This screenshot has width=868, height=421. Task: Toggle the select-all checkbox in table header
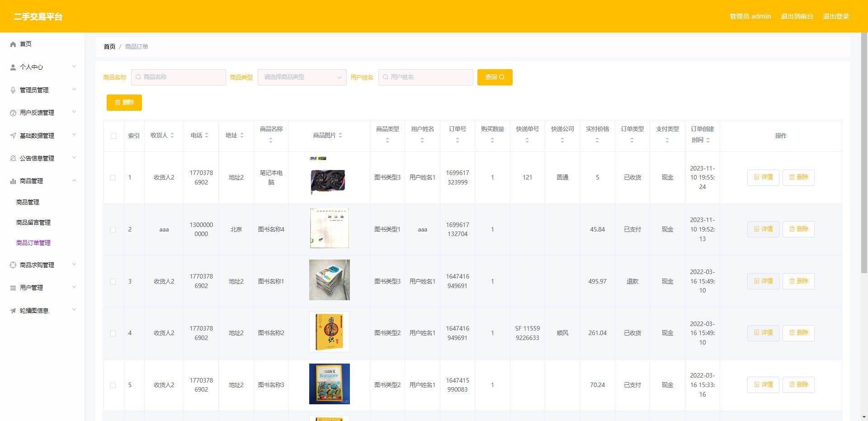pos(113,136)
